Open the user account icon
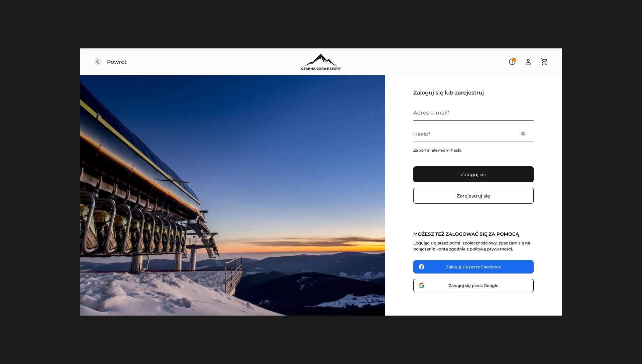The image size is (642, 364). [528, 62]
